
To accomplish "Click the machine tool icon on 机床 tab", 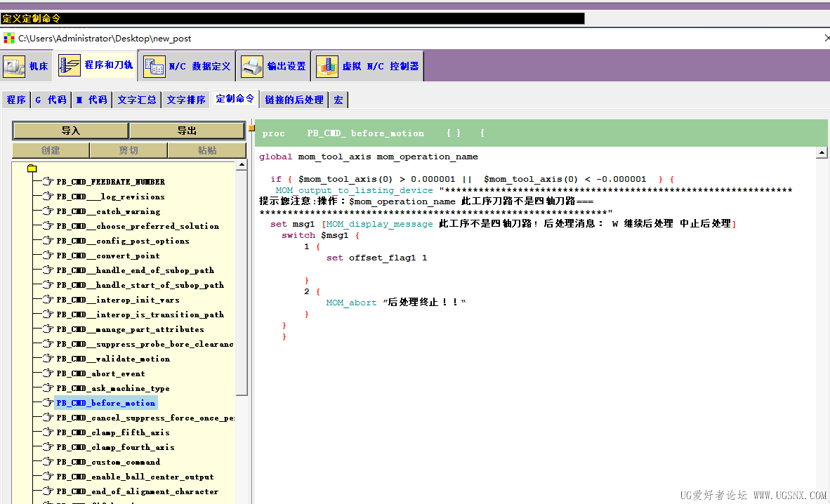I will (14, 66).
